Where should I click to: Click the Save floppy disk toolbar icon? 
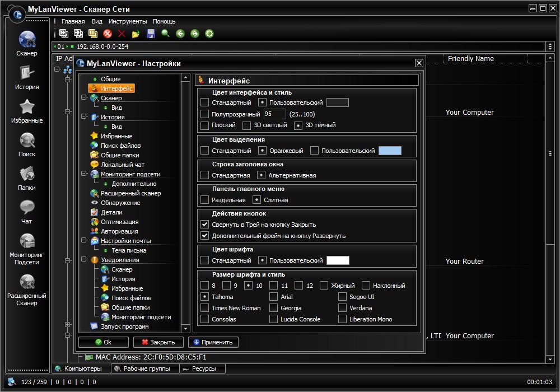[x=151, y=34]
